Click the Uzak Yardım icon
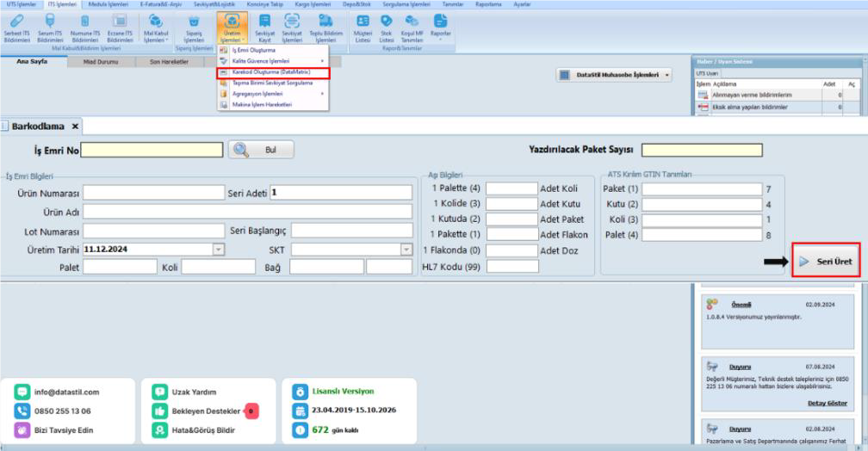This screenshot has height=451, width=868. tap(158, 392)
